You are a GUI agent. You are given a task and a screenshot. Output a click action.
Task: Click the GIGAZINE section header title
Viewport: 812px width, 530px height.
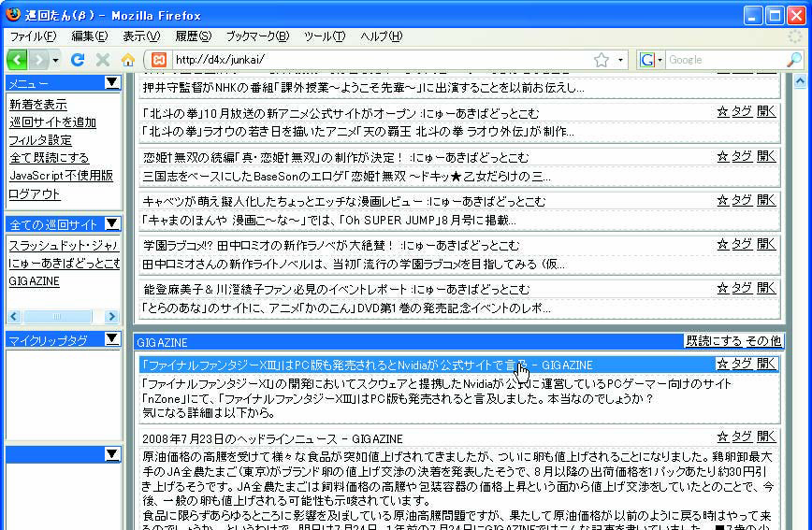[x=162, y=343]
